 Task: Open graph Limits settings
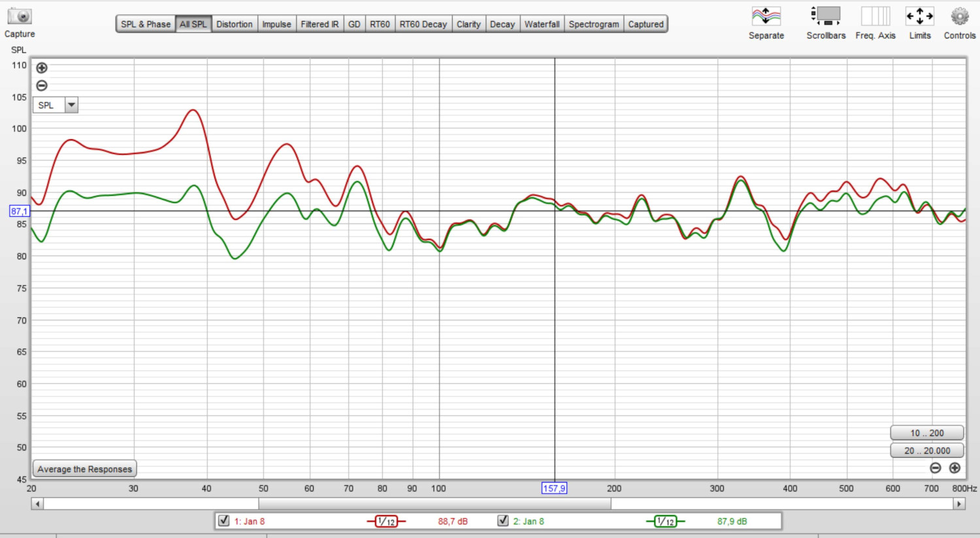tap(919, 16)
